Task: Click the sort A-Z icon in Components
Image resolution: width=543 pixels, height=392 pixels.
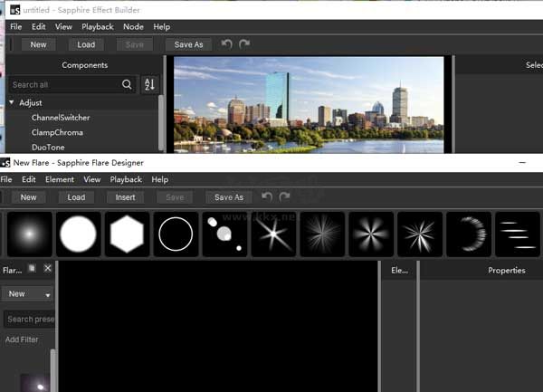Action: (149, 84)
